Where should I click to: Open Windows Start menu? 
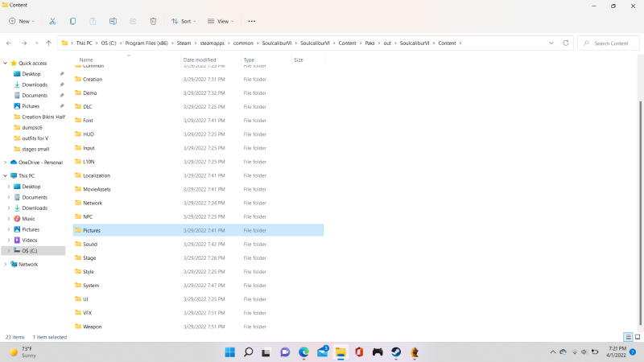[230, 352]
